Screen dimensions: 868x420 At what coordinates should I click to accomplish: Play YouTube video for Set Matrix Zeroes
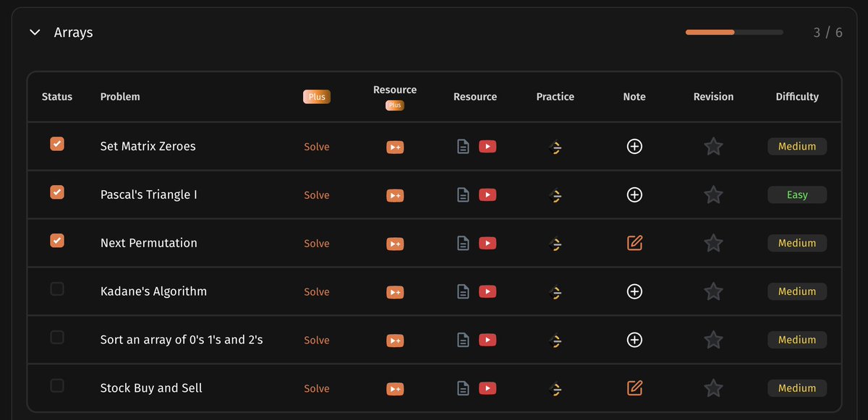click(488, 146)
